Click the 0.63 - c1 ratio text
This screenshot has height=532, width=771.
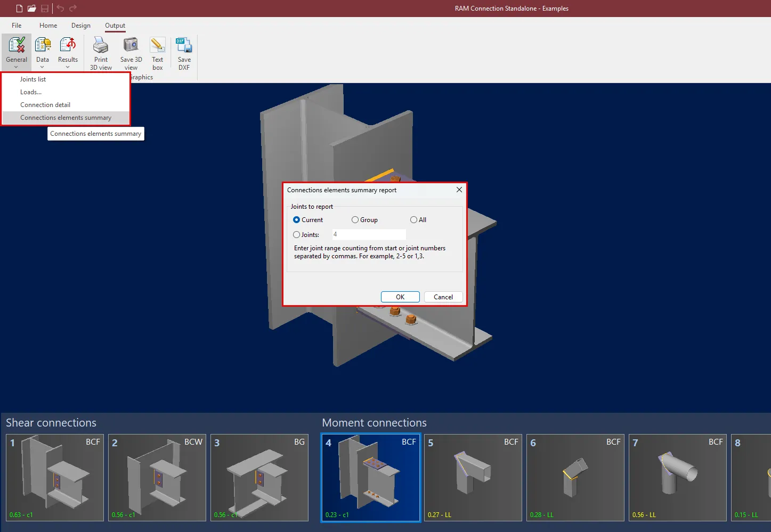click(21, 515)
